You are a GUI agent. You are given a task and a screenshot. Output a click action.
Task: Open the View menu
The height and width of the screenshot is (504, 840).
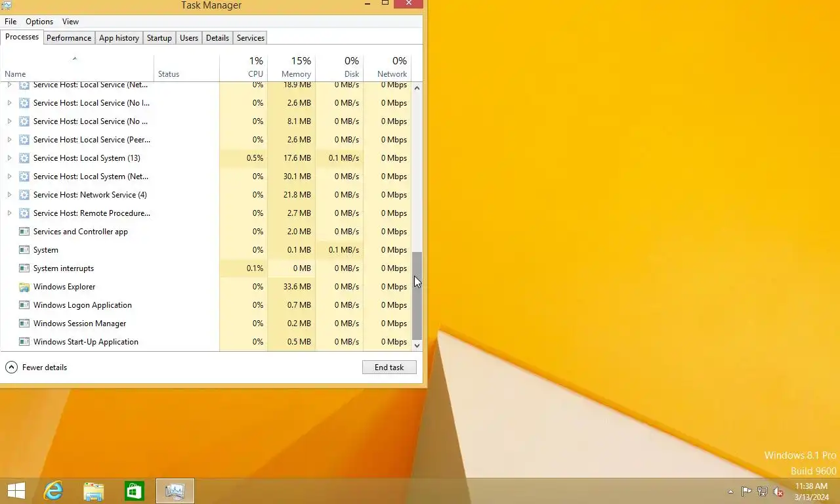pyautogui.click(x=70, y=22)
